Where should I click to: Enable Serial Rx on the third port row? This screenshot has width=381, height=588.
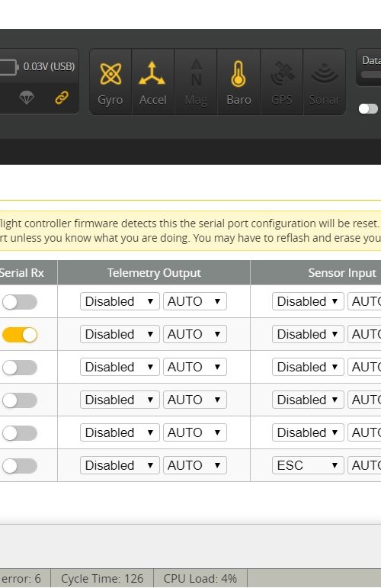(x=20, y=368)
